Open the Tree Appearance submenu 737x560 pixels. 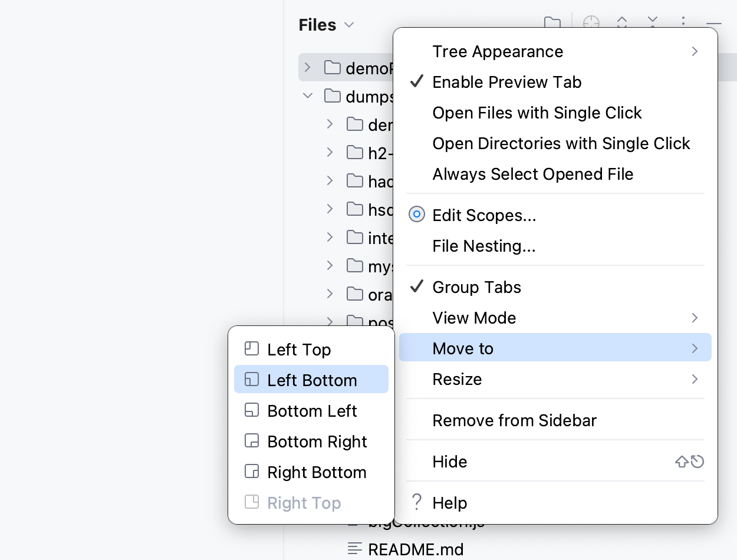coord(498,51)
